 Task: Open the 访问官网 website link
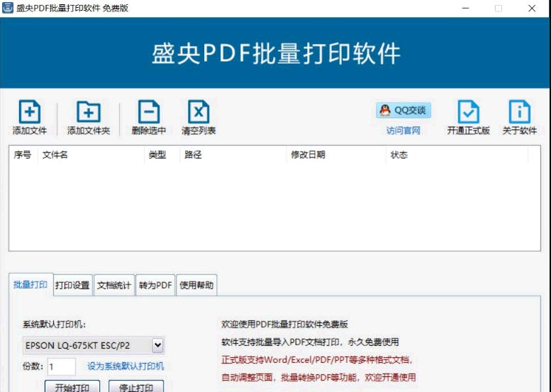(403, 130)
